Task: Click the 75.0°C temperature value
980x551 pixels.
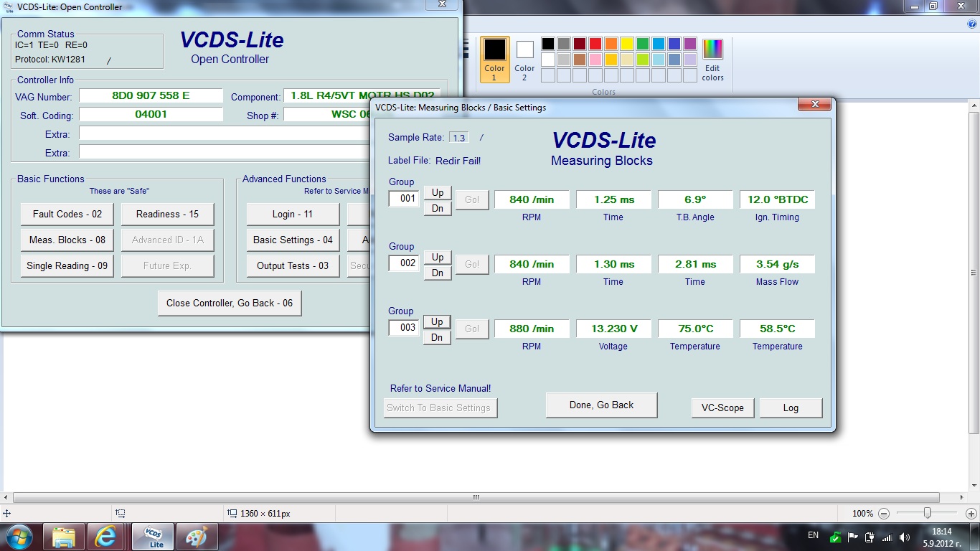Action: click(696, 329)
